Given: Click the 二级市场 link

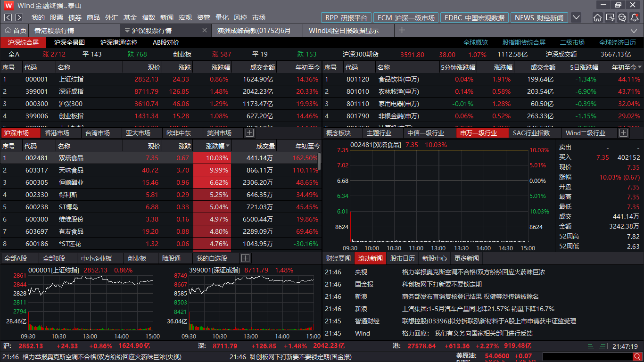Looking at the screenshot, I should click(x=572, y=42).
